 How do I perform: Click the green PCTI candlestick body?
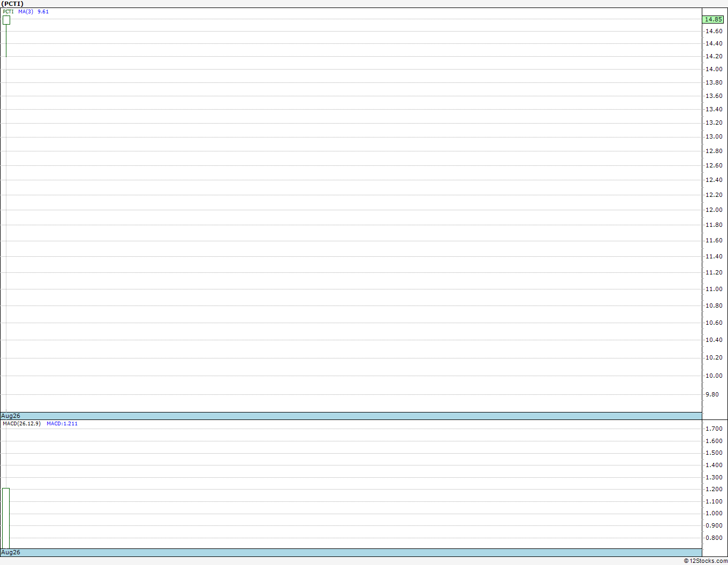tap(6, 20)
